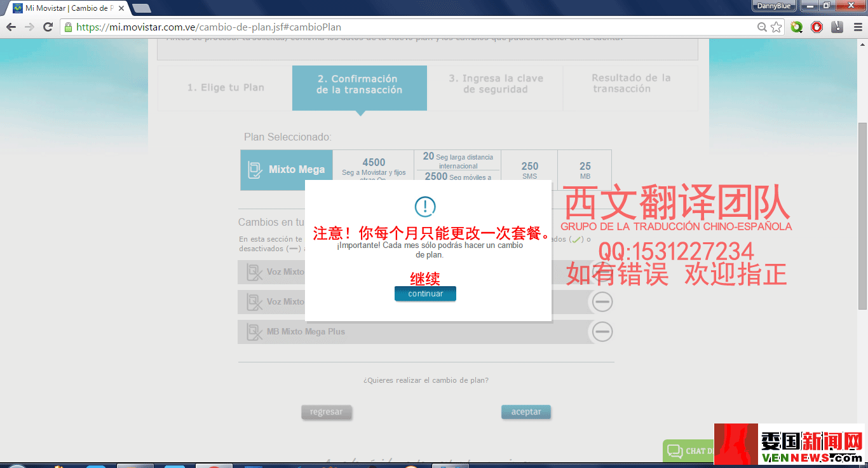
Task: Click the Plan Seleccionado heading
Action: pyautogui.click(x=288, y=137)
